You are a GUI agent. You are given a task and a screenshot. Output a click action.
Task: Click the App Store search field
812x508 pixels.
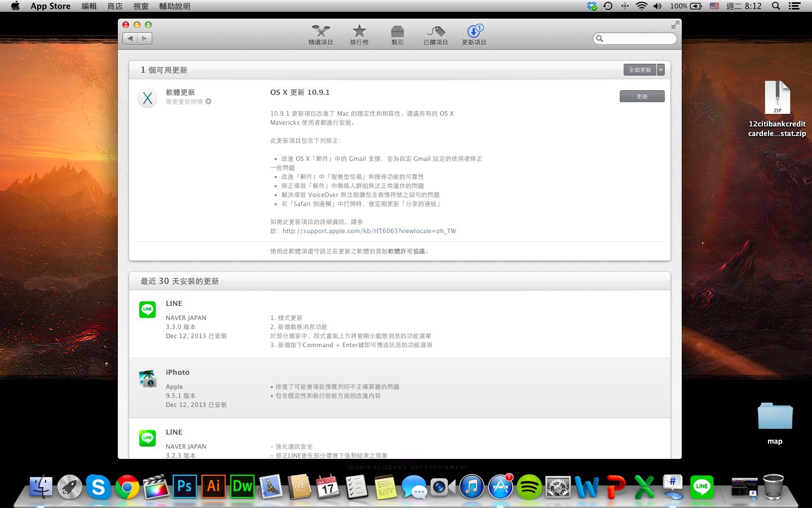635,38
